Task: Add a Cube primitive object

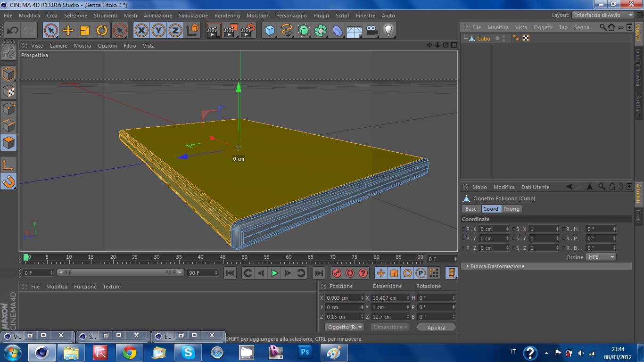Action: (x=270, y=31)
